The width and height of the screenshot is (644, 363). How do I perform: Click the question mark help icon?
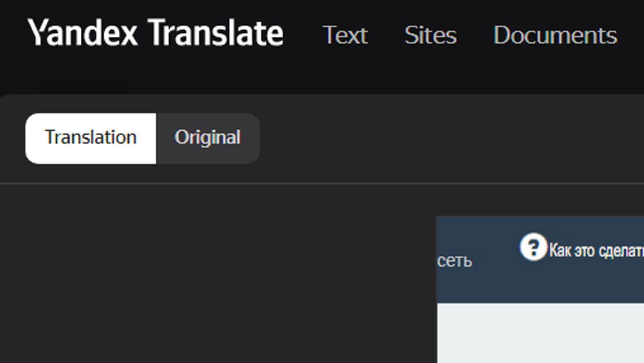(533, 247)
